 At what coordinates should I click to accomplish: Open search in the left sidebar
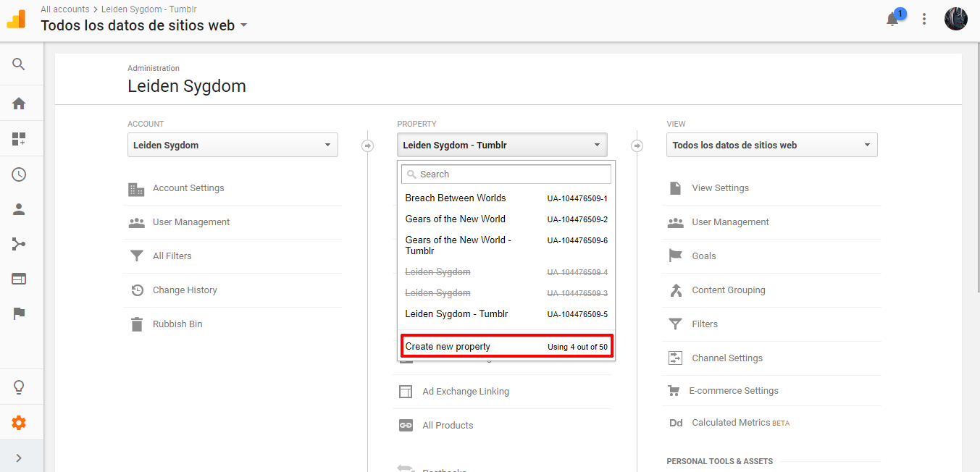pos(19,64)
